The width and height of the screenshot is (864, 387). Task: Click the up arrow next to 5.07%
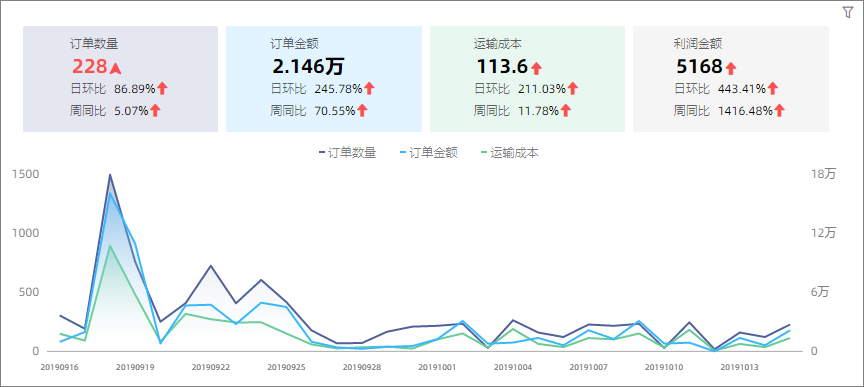pyautogui.click(x=155, y=110)
